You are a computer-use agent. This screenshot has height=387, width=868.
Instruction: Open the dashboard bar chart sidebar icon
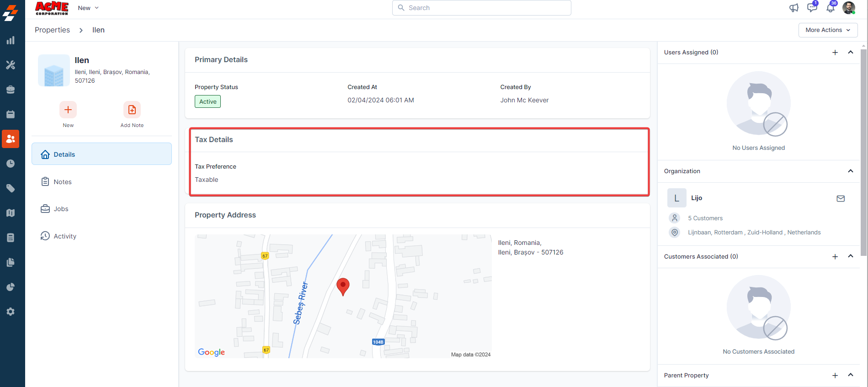pos(11,40)
